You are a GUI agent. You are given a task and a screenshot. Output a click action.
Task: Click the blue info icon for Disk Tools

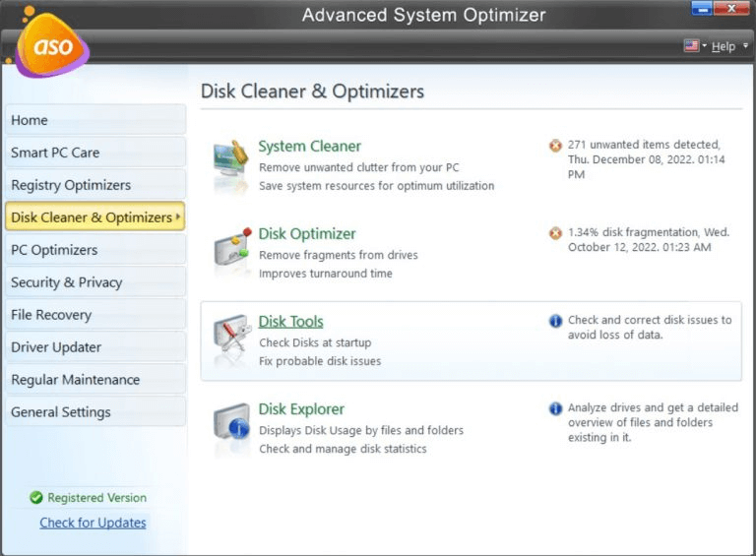[555, 321]
